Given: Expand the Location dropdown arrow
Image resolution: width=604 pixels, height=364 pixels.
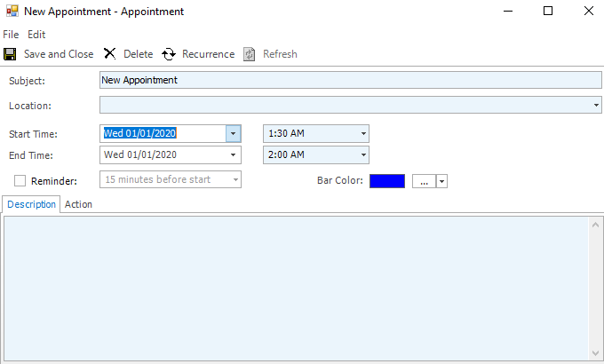Looking at the screenshot, I should click(595, 106).
